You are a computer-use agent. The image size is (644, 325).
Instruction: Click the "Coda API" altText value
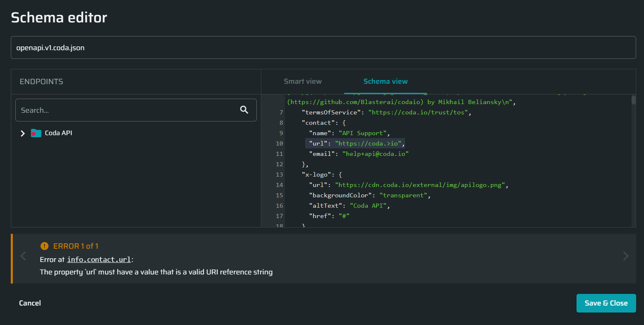coord(368,206)
